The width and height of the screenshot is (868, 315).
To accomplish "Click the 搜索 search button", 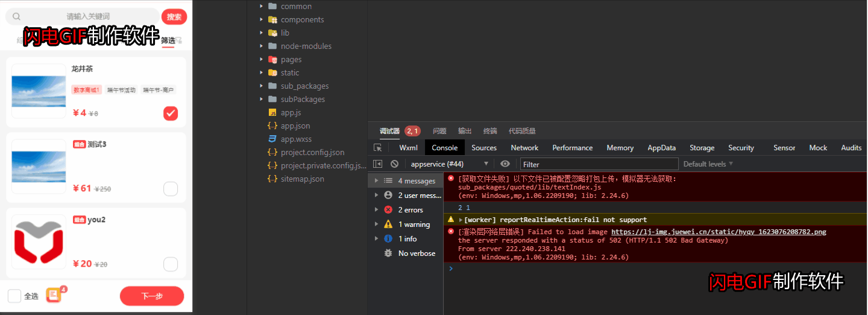I will [x=174, y=17].
